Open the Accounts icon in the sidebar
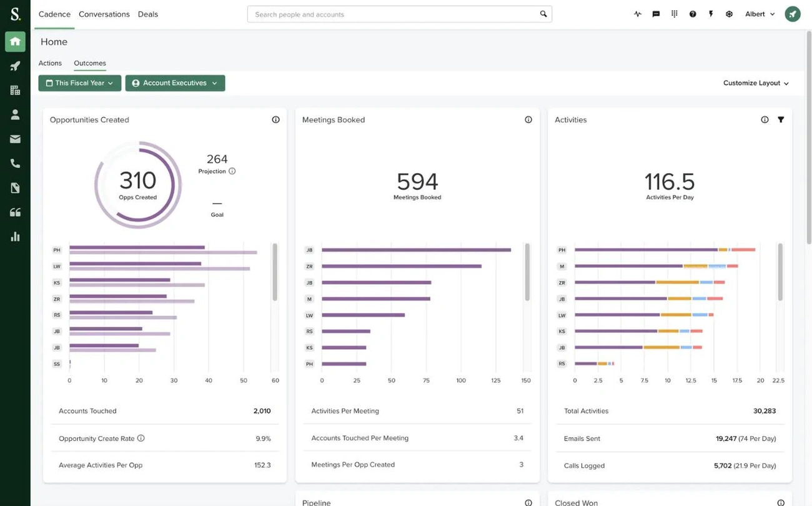The image size is (812, 506). (15, 90)
